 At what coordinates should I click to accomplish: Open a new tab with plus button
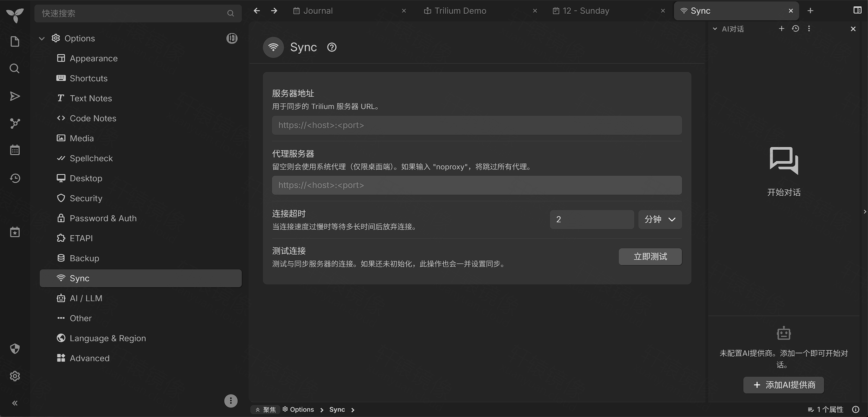(x=810, y=11)
